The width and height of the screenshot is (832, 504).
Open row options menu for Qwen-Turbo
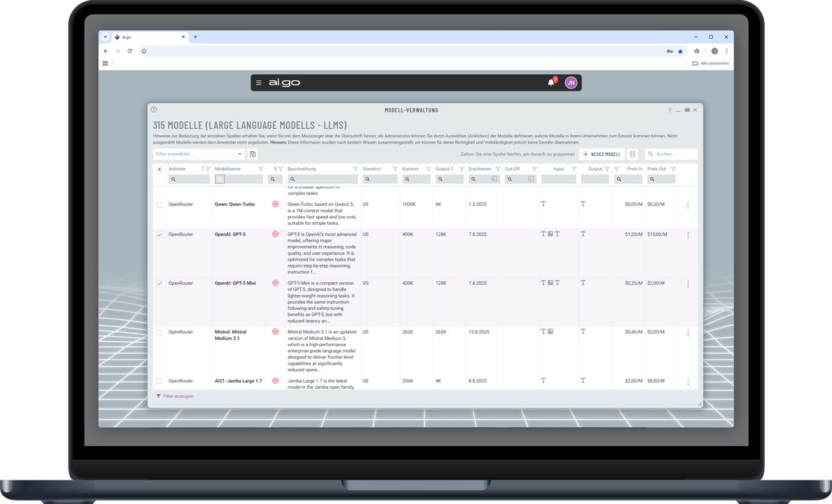point(688,205)
